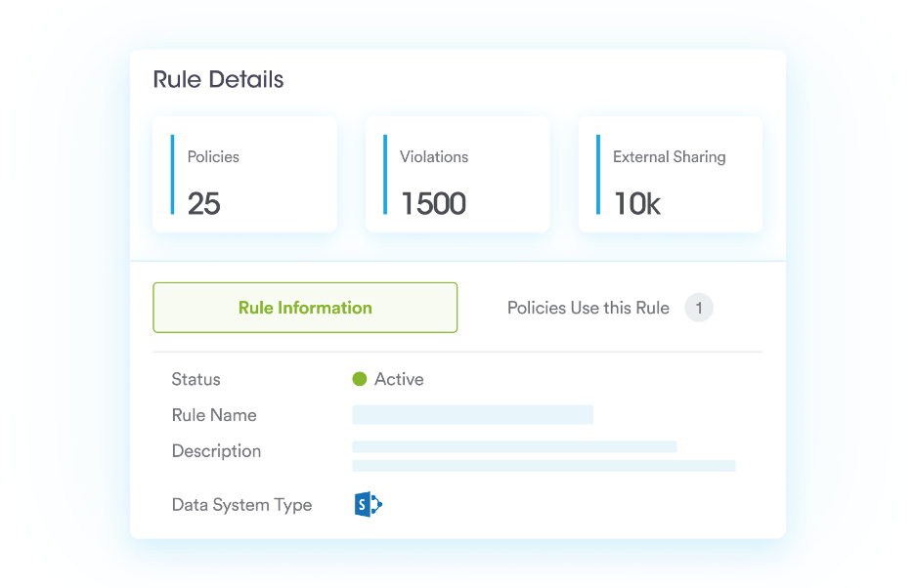The image size is (915, 588).
Task: Click the External Sharing value 10k
Action: click(x=635, y=203)
